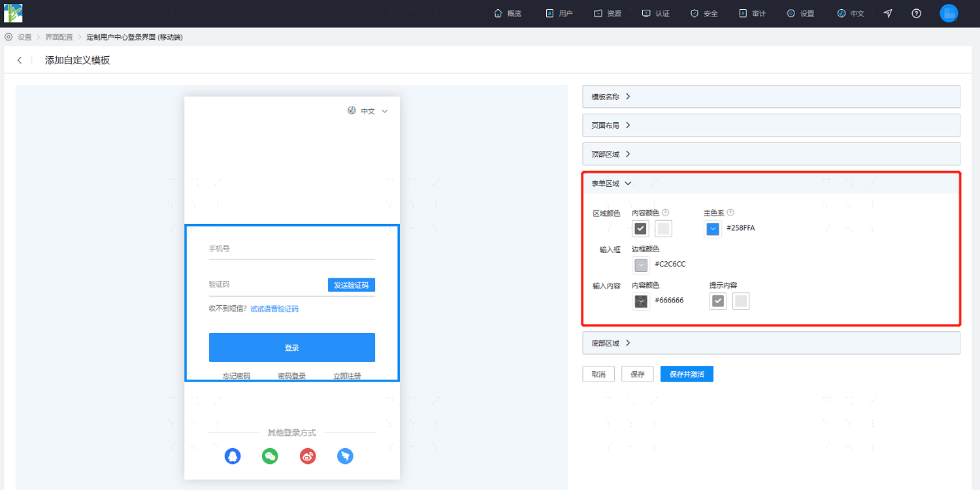Switch language via top bar 中文
980x490 pixels.
click(851, 13)
